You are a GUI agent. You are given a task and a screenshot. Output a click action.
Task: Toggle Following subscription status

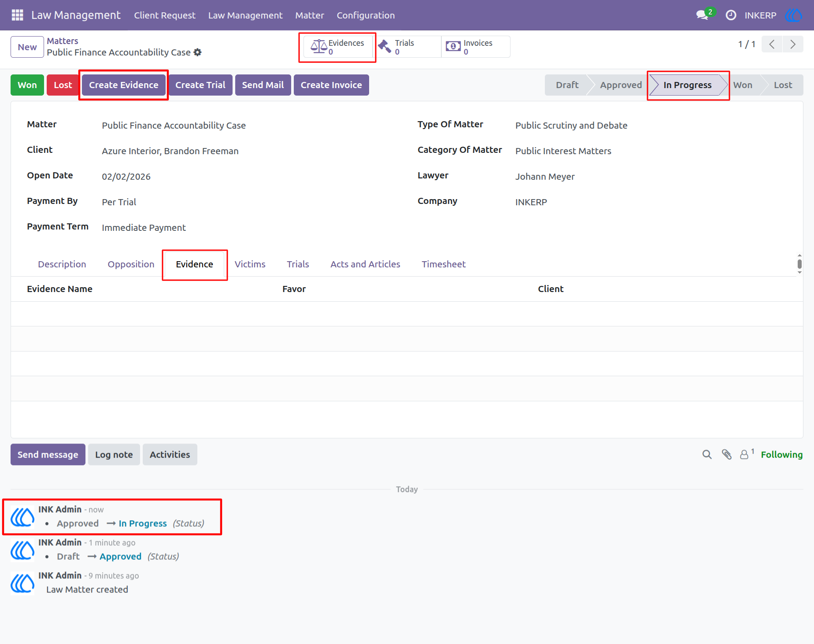pos(781,454)
